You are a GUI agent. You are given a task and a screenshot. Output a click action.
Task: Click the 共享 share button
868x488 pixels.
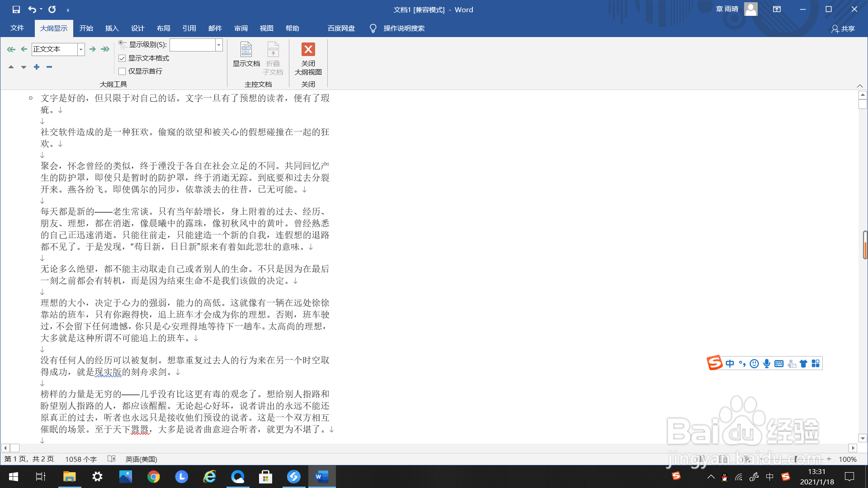pos(843,29)
